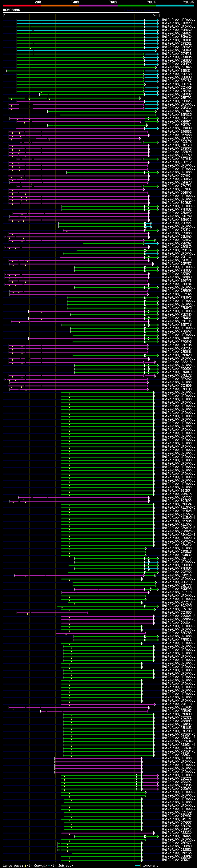The image size is (197, 868).
Task: Select hit label UniRef100_B2CZC1
Action: point(177,778)
